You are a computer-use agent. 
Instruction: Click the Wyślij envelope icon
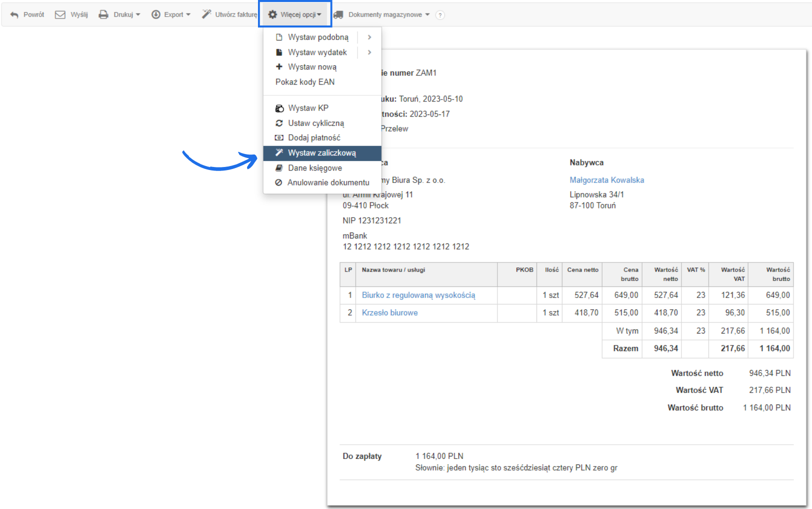(60, 15)
